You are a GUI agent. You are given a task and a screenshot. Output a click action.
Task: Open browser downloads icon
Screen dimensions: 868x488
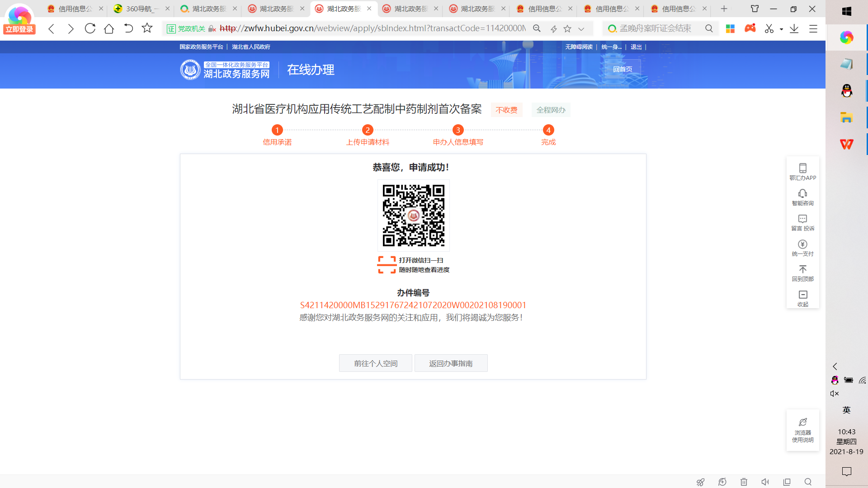(x=794, y=28)
